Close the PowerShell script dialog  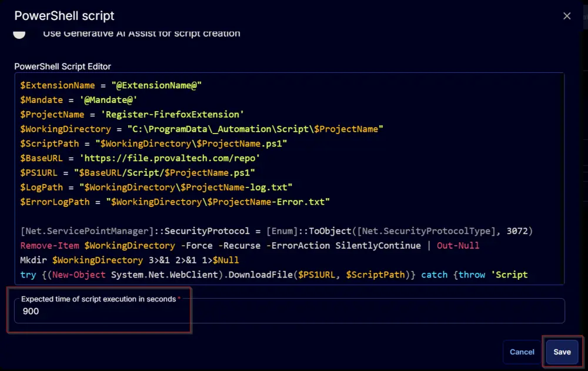567,16
